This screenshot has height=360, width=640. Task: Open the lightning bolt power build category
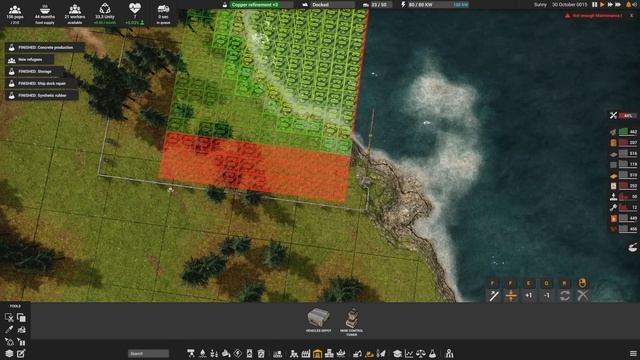point(238,353)
